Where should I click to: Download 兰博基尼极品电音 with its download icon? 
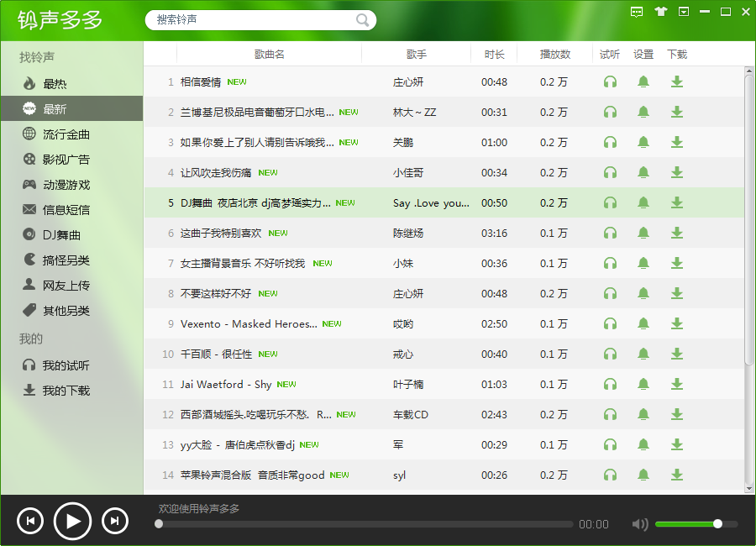pos(677,112)
